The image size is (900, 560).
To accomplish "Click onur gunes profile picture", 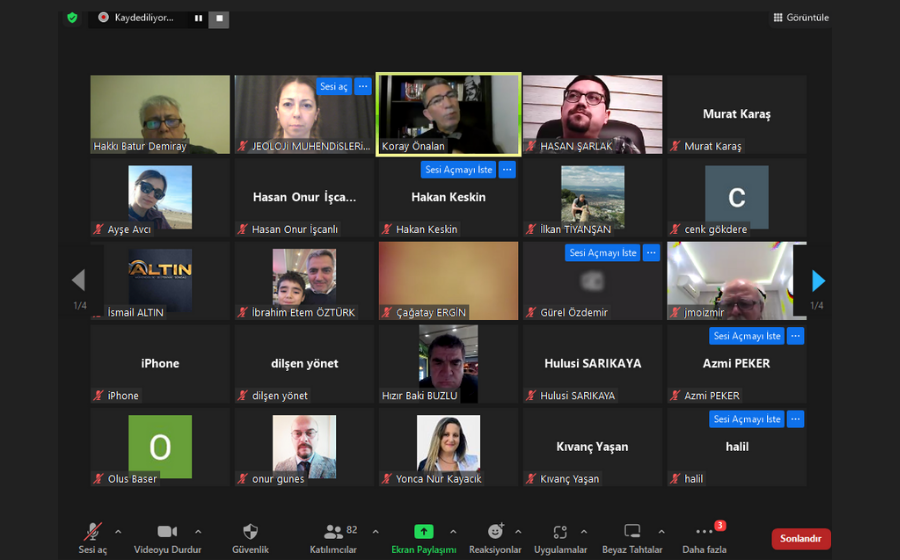I will 304,446.
